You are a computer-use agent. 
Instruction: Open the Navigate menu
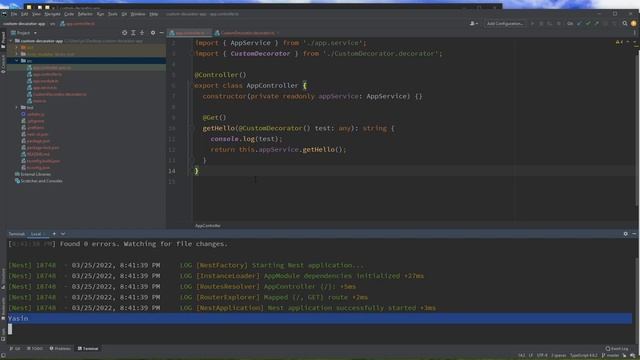click(52, 14)
